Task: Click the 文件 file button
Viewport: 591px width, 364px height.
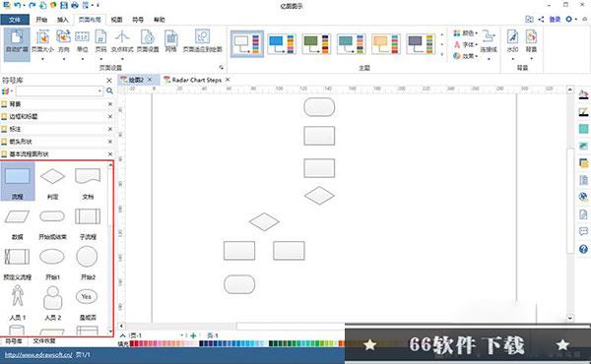Action: [15, 20]
